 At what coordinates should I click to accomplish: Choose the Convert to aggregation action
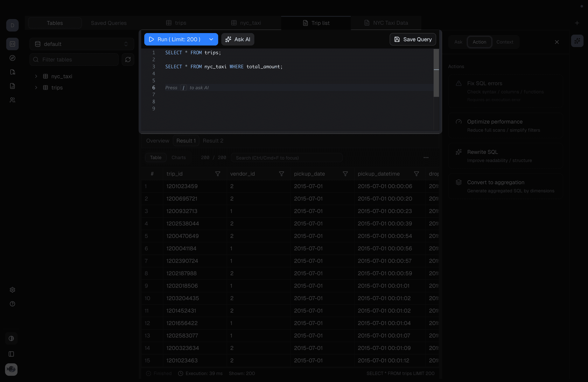point(506,186)
